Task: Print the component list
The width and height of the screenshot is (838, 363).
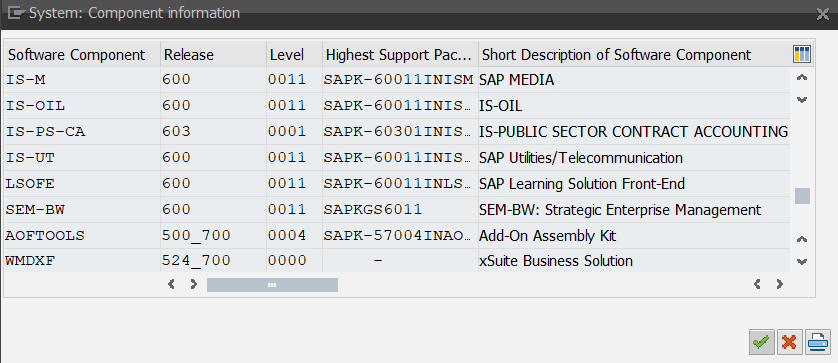Action: (x=818, y=341)
